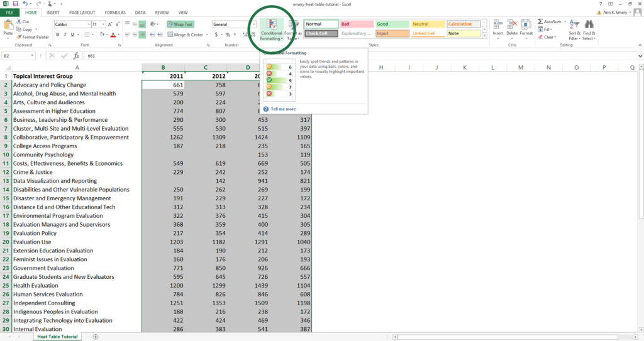Apply italic formatting
Image resolution: width=644 pixels, height=341 pixels.
pos(65,35)
